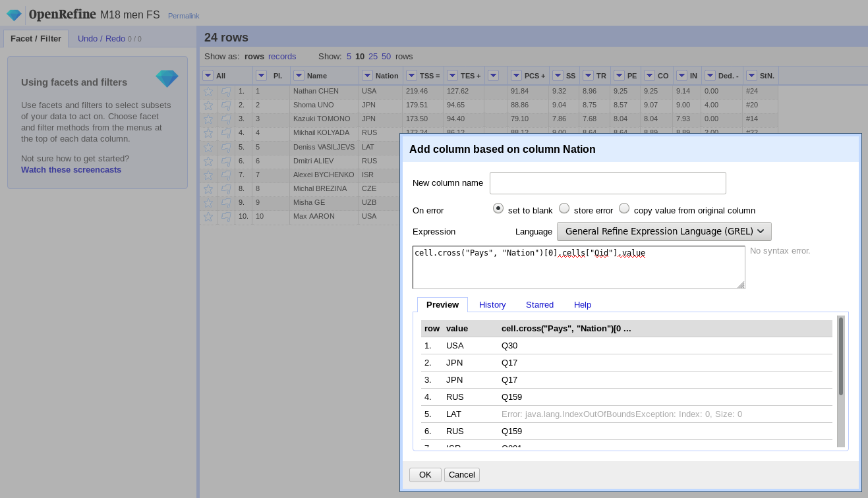Flag row 2 Shoma UNO

[x=226, y=105]
